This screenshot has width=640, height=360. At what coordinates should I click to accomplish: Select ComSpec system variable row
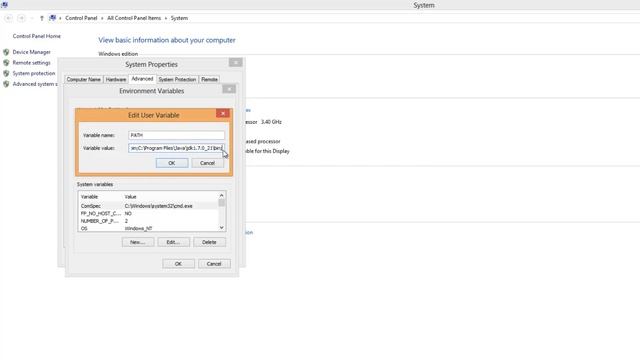[x=148, y=206]
